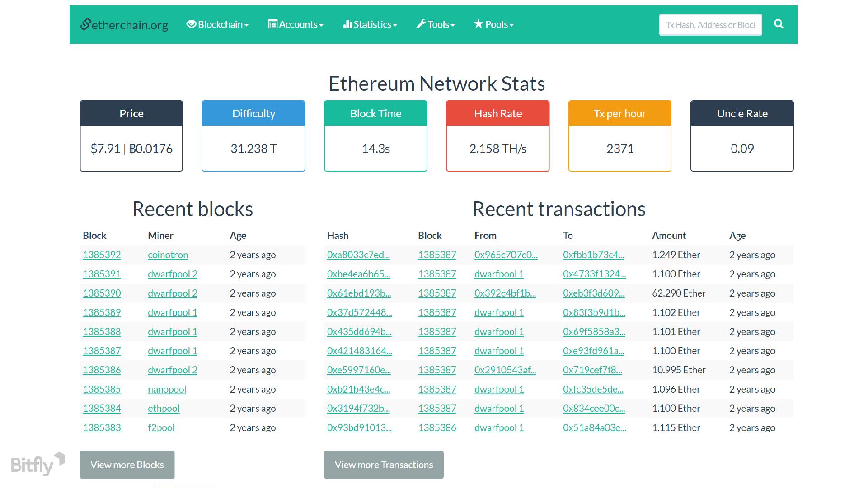The image size is (868, 488).
Task: Open recipient address 0x719cef7f8...
Action: (x=592, y=370)
